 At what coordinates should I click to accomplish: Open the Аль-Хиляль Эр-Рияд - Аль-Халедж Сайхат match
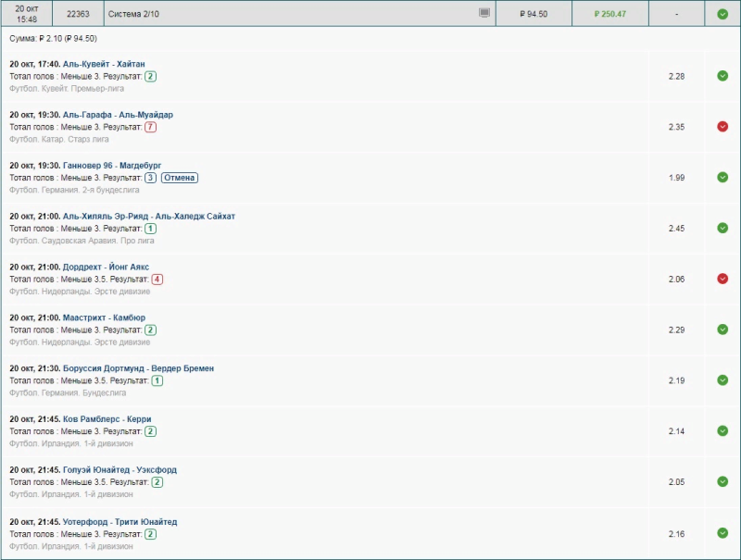(x=149, y=217)
